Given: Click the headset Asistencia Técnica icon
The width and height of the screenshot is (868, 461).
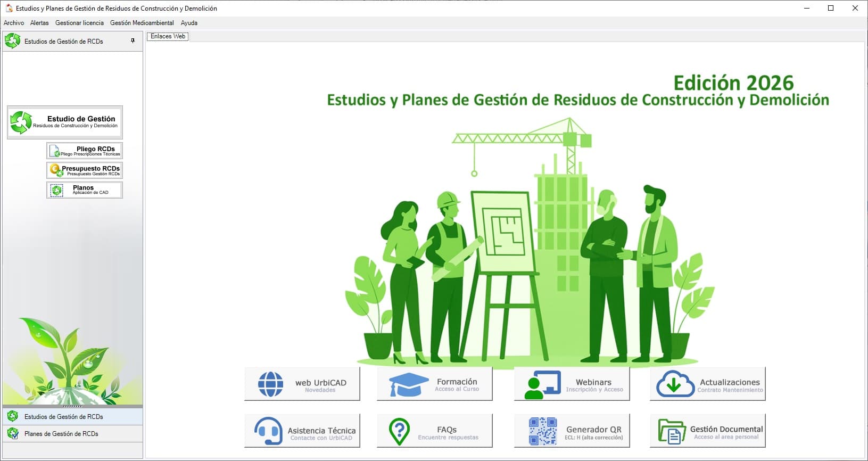Looking at the screenshot, I should tap(268, 431).
